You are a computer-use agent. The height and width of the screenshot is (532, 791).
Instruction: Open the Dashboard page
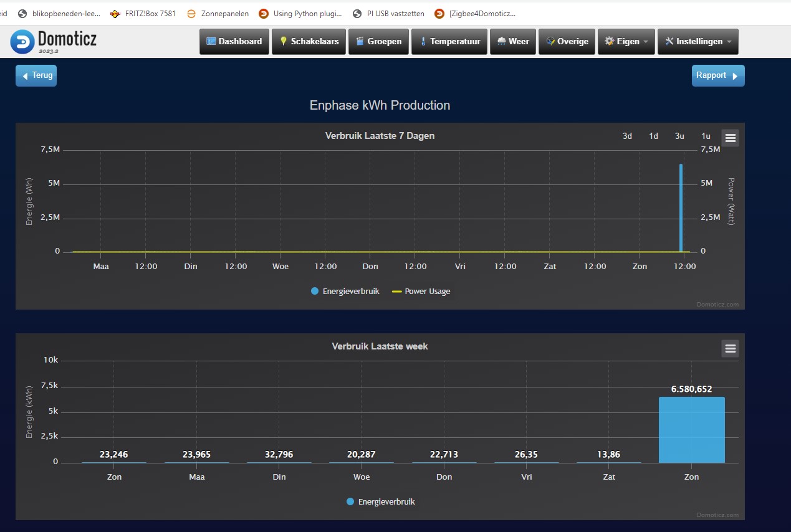tap(234, 42)
